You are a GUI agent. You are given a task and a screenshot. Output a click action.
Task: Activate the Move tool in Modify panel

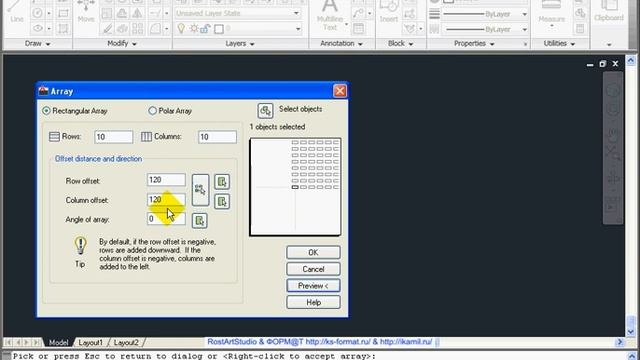coord(86,11)
